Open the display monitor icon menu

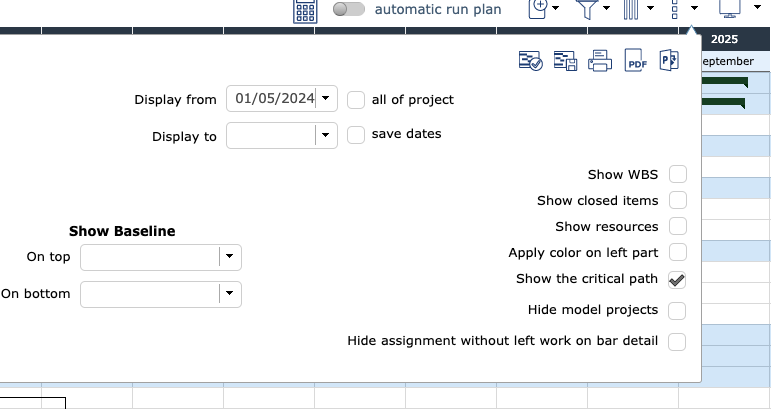click(x=731, y=10)
